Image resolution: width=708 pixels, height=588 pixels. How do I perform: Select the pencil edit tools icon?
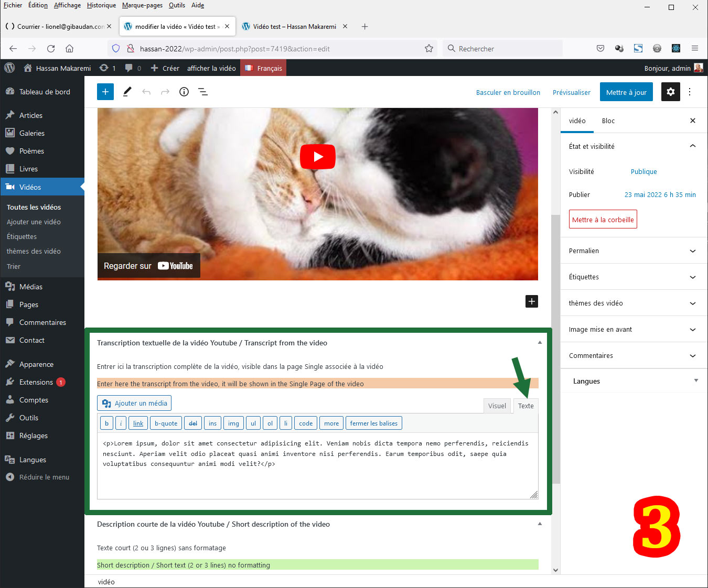pos(127,92)
